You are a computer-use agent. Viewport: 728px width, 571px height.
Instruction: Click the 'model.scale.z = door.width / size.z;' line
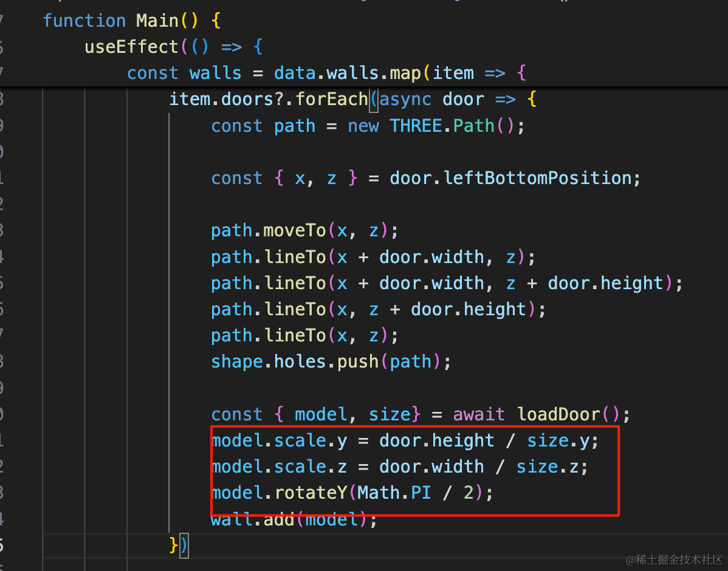point(400,467)
